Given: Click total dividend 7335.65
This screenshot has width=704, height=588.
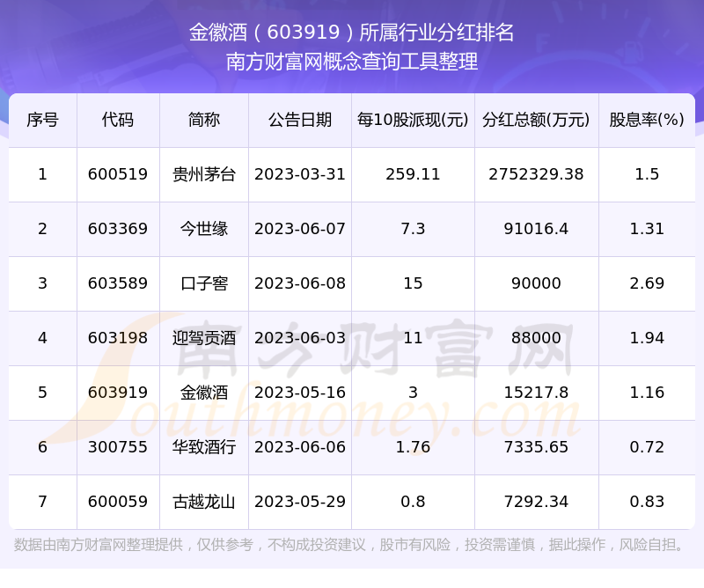Looking at the screenshot, I should (536, 447).
